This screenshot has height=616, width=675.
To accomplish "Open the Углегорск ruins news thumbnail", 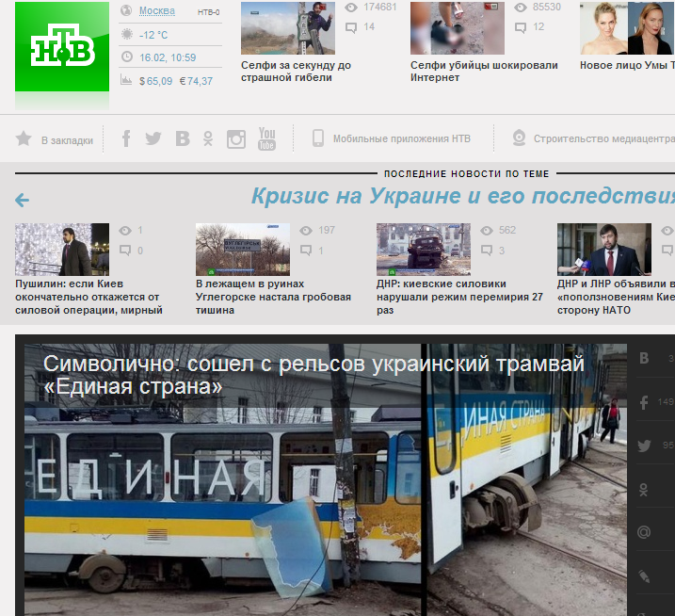I will [243, 250].
